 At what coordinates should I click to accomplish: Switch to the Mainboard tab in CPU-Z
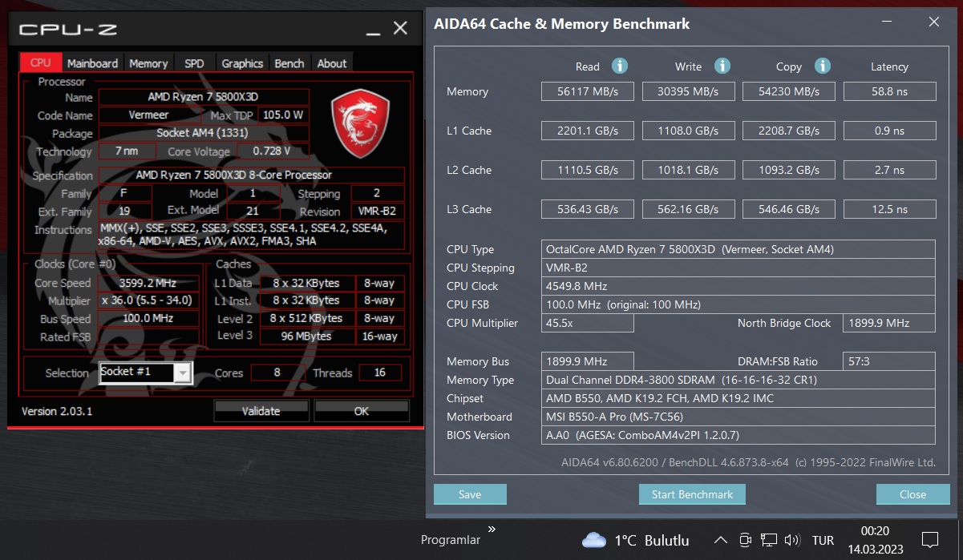(x=92, y=63)
